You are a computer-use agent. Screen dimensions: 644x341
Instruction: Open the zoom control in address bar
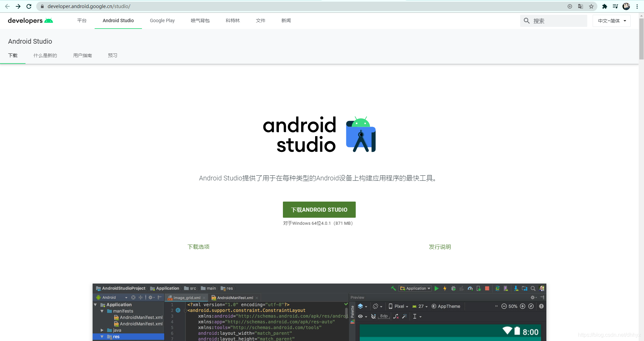(570, 6)
